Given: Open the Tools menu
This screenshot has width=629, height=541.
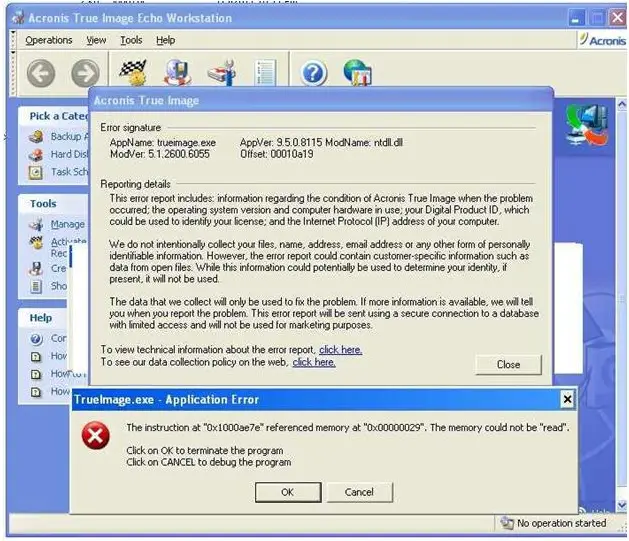Looking at the screenshot, I should [131, 40].
